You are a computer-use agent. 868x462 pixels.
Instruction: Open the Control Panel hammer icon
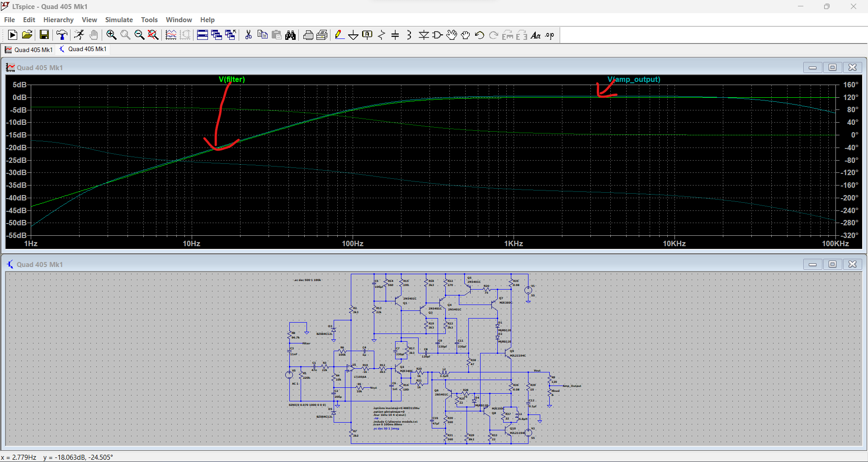(x=62, y=35)
